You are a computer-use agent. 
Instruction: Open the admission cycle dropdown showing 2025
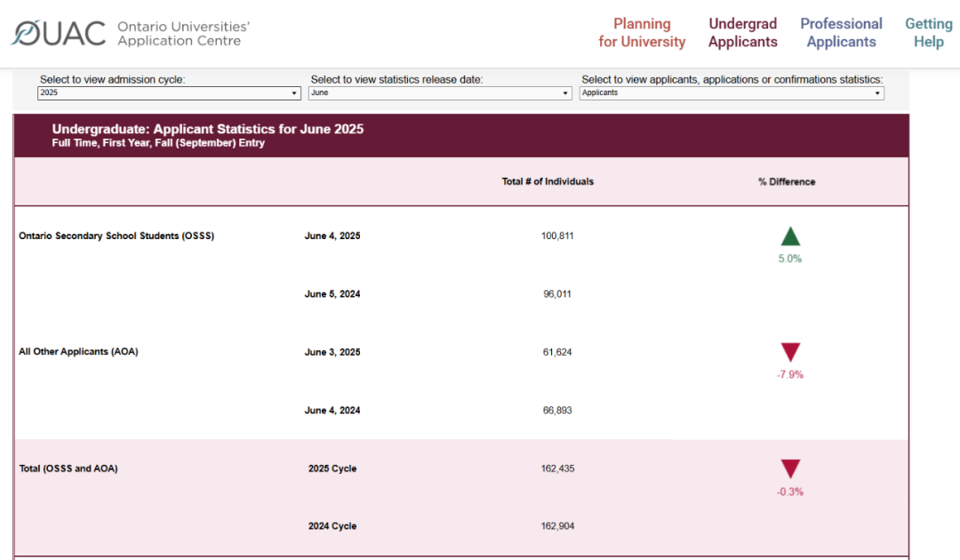(x=170, y=92)
